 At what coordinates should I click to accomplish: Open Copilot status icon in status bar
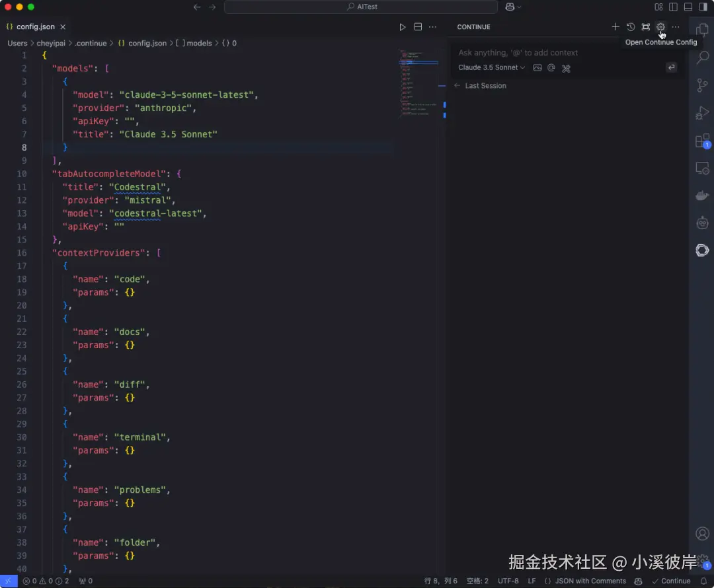click(639, 581)
